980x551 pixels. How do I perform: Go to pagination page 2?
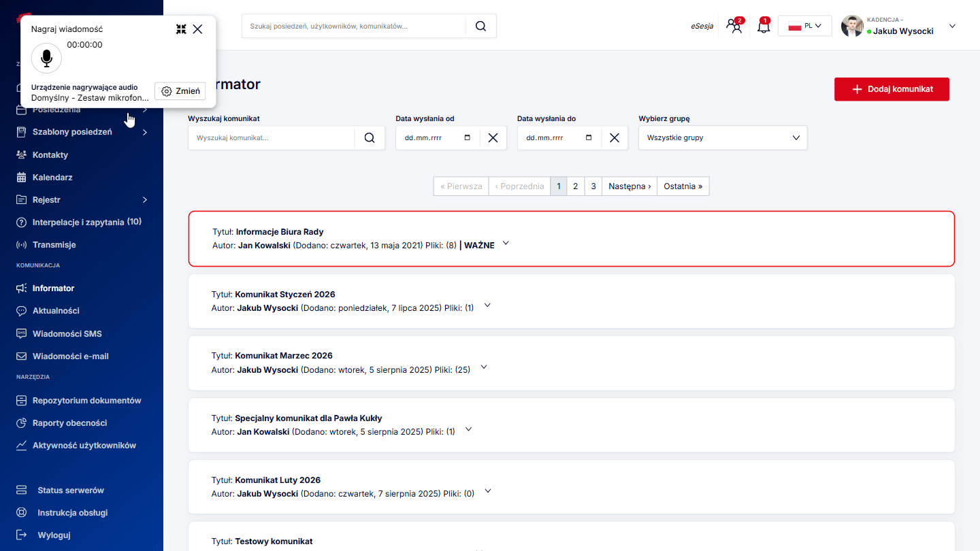575,186
